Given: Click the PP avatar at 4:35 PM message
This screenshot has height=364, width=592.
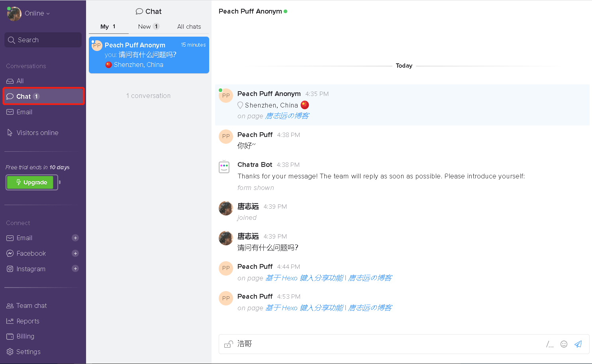Looking at the screenshot, I should click(226, 96).
